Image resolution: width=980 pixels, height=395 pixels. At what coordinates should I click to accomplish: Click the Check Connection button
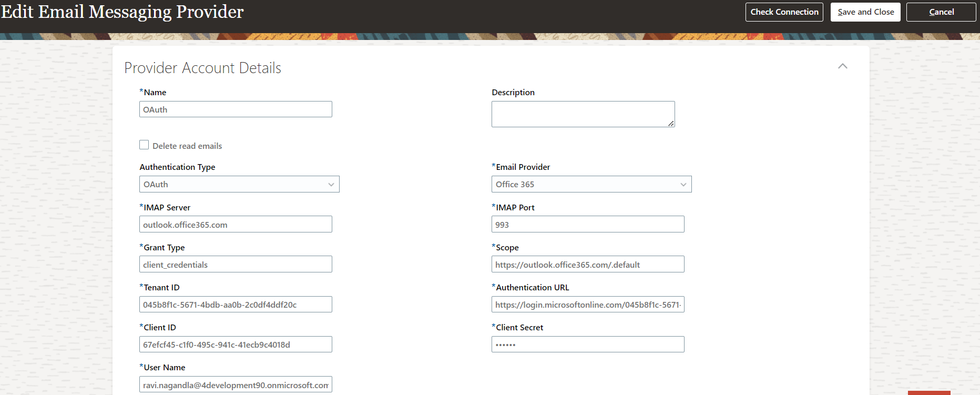click(784, 12)
